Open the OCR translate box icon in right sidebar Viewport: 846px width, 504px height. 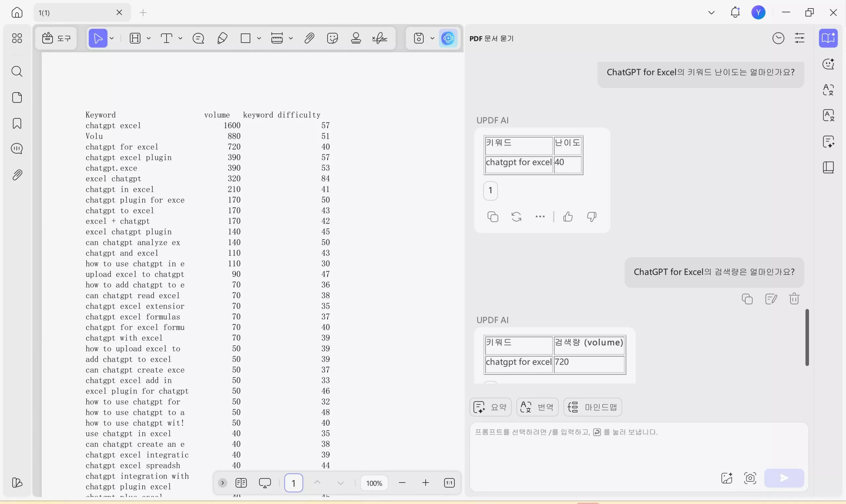point(828,115)
